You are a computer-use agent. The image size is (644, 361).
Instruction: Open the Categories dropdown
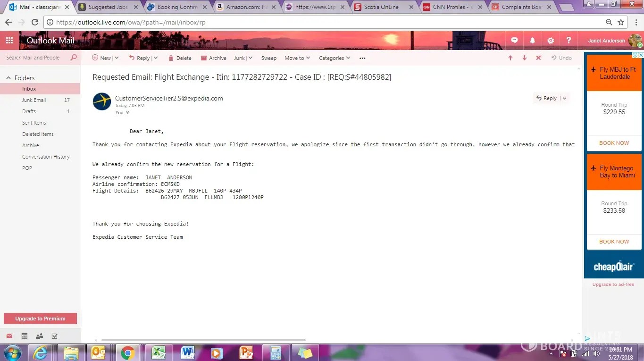(x=335, y=58)
